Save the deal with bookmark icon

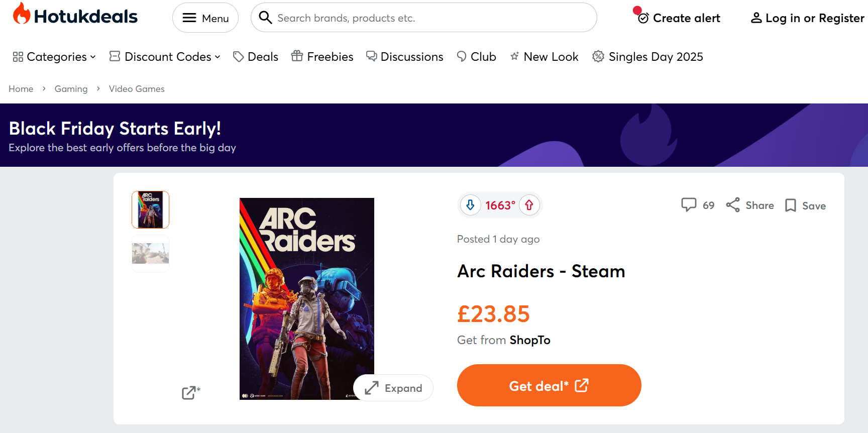pos(791,205)
